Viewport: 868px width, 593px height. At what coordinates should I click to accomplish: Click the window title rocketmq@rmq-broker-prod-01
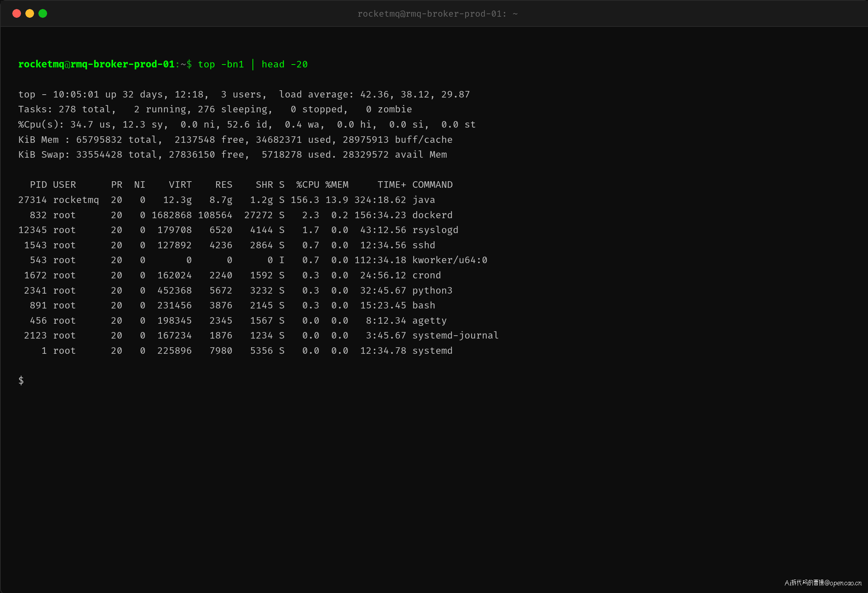438,14
